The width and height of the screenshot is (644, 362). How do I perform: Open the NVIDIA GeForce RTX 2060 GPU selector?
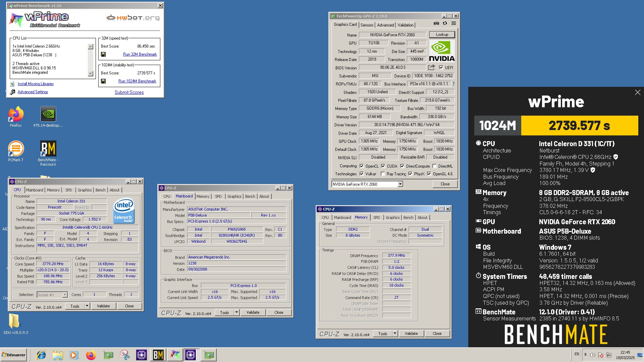[367, 184]
